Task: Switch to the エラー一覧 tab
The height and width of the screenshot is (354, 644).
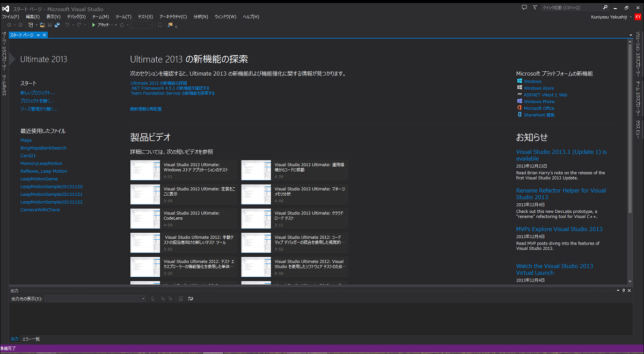Action: (31, 339)
